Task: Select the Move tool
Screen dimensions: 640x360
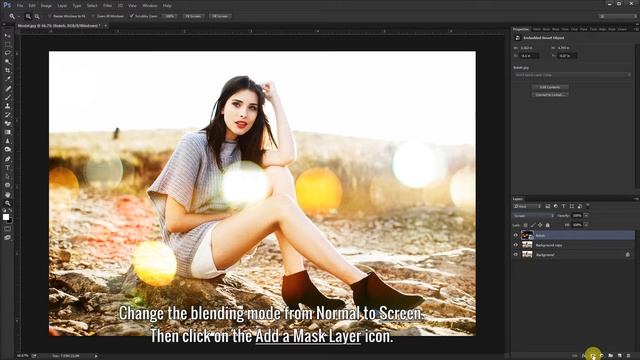Action: click(7, 36)
